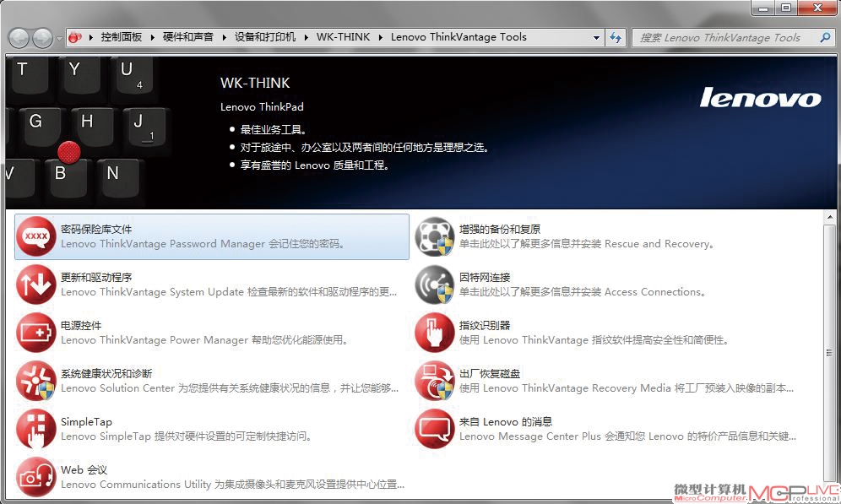
Task: Click the vertical scrollbar thumb
Action: [x=829, y=353]
